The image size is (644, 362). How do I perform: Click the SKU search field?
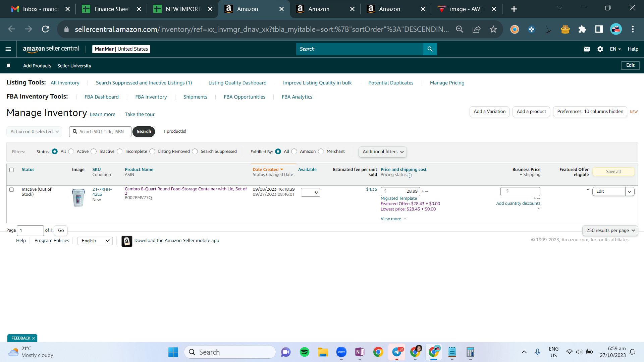(100, 132)
